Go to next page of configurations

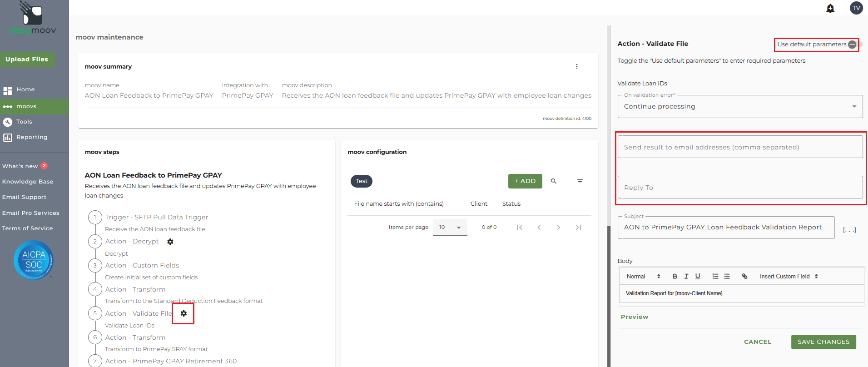pyautogui.click(x=559, y=228)
